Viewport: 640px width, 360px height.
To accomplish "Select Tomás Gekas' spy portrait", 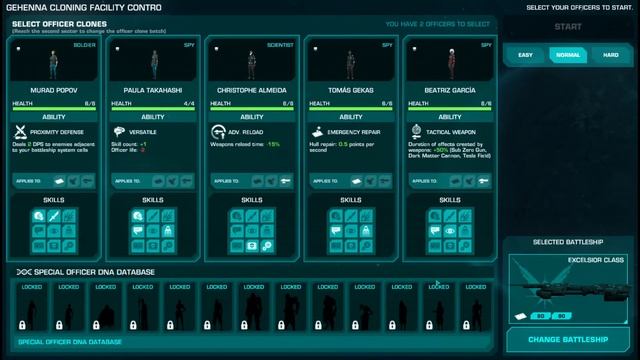I will (x=351, y=60).
